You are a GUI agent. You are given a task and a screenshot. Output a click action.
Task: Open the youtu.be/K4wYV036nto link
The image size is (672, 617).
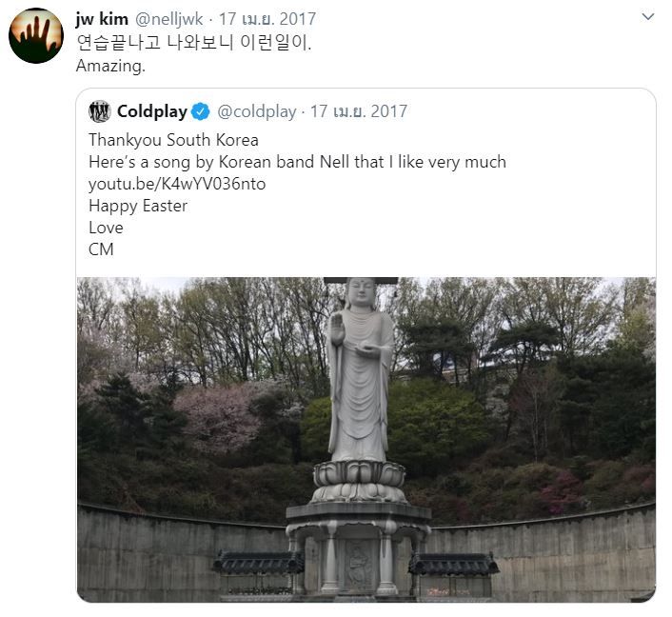coord(177,184)
